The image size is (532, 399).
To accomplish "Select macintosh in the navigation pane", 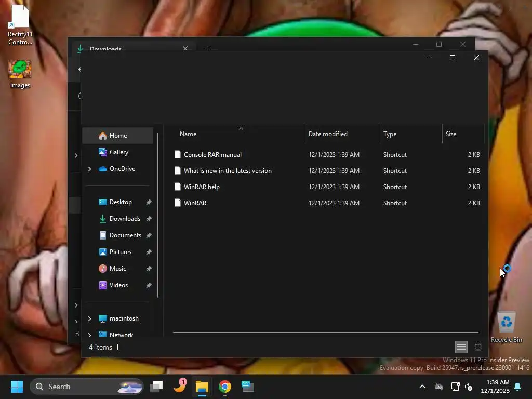I will [124, 318].
